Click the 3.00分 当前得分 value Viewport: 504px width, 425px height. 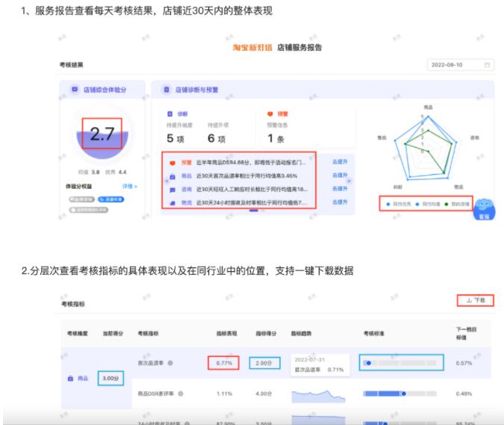[x=111, y=379]
